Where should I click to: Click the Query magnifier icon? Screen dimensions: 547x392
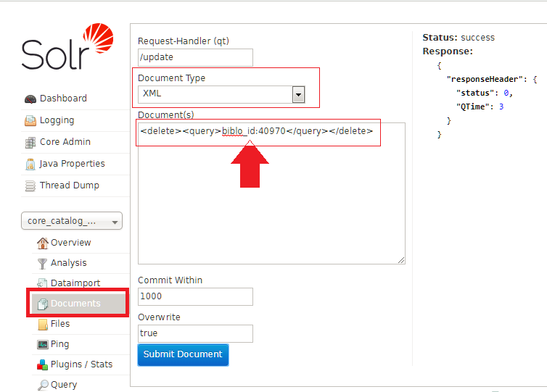click(43, 385)
